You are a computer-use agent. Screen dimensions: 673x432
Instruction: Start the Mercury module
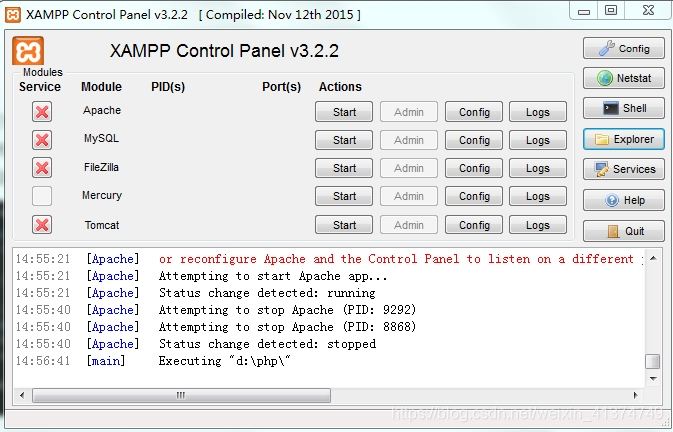[344, 196]
